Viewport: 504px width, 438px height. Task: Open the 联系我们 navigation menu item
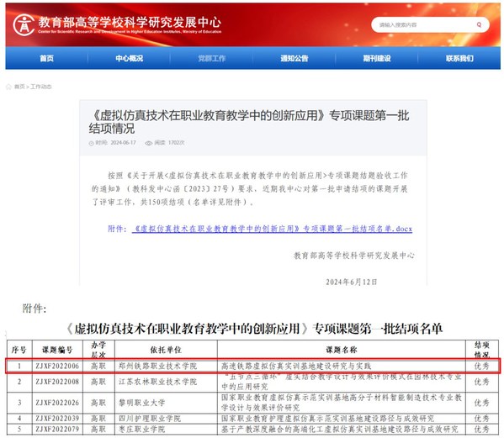coord(459,59)
